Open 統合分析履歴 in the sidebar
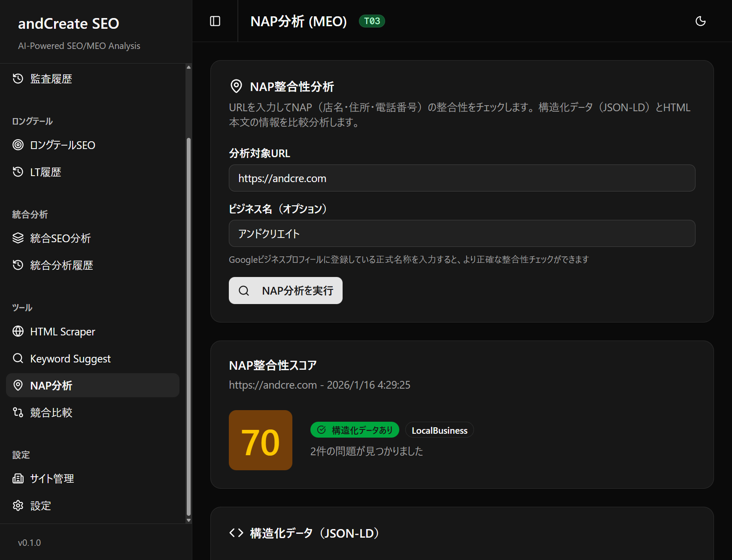This screenshot has height=560, width=732. 61,265
